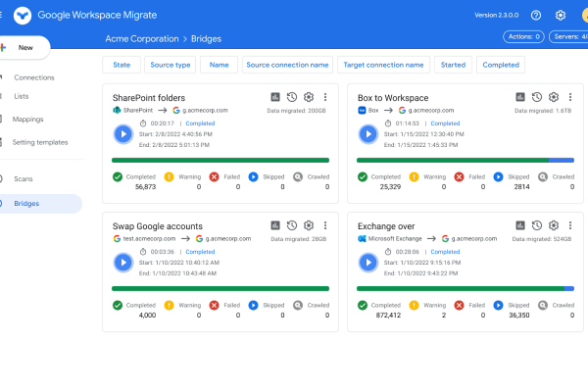Open the report chart icon for SharePoint folders
Viewport: 588px width, 392px height.
point(275,97)
